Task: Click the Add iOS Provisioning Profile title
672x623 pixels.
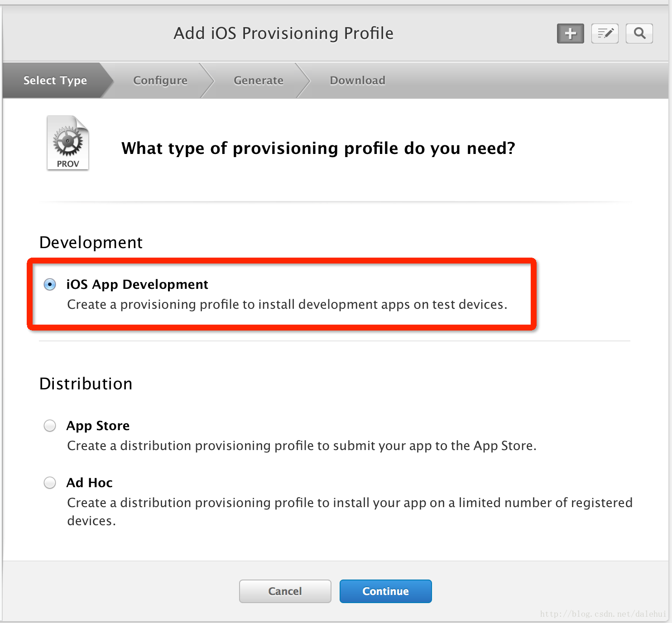Action: [x=283, y=33]
